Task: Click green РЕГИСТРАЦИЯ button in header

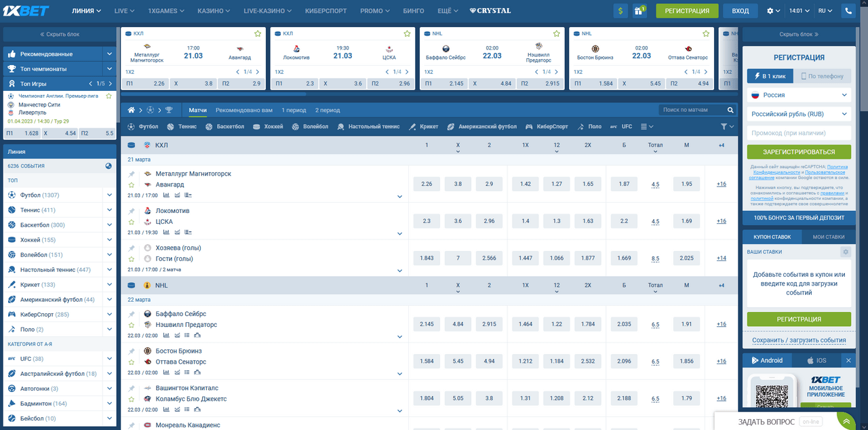Action: coord(687,11)
